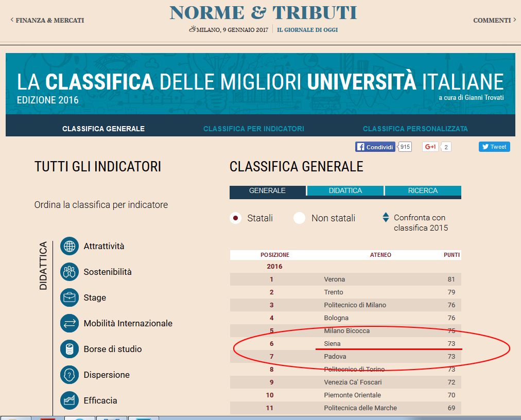Viewport: 521px width, 420px height.
Task: Switch to the DIDATTICA tab
Action: [x=345, y=190]
